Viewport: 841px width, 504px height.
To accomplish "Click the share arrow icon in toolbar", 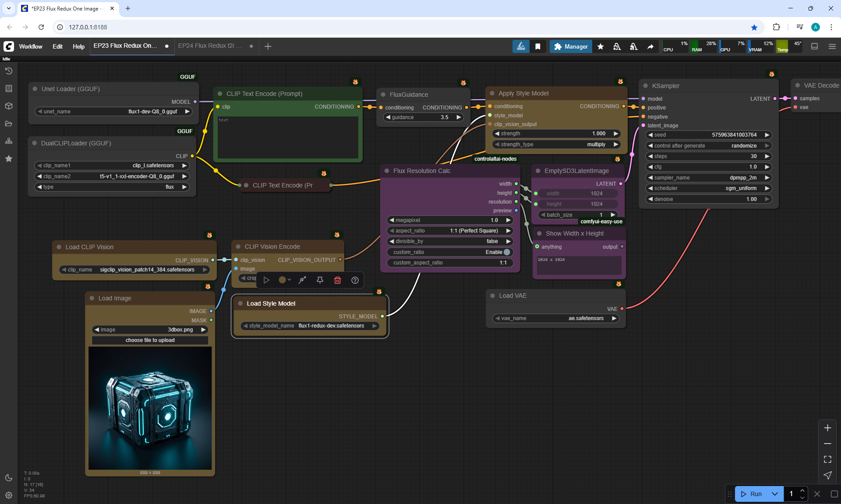I will pos(650,46).
